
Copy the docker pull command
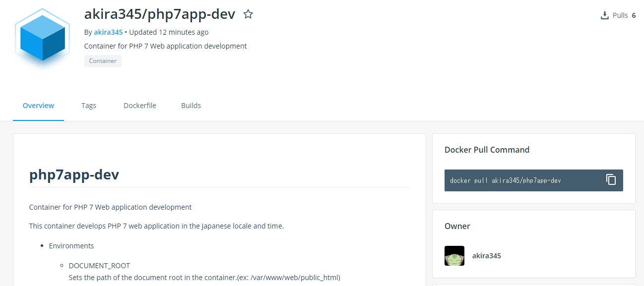[x=611, y=180]
